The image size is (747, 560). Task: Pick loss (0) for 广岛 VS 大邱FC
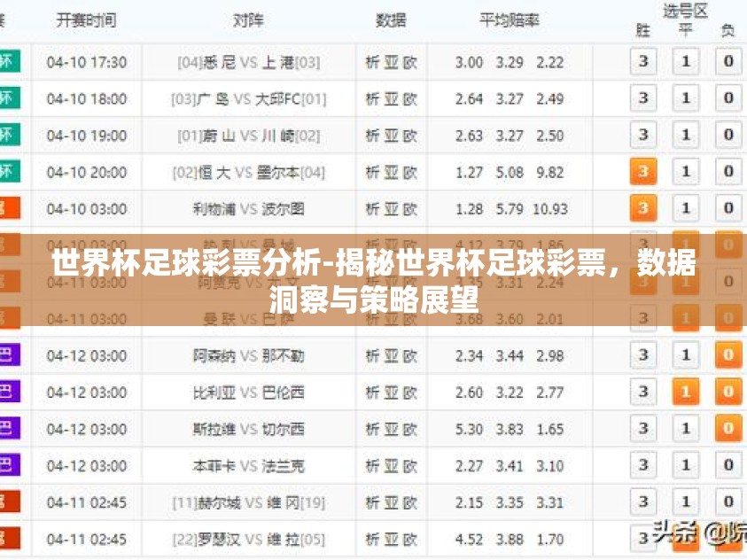(728, 98)
